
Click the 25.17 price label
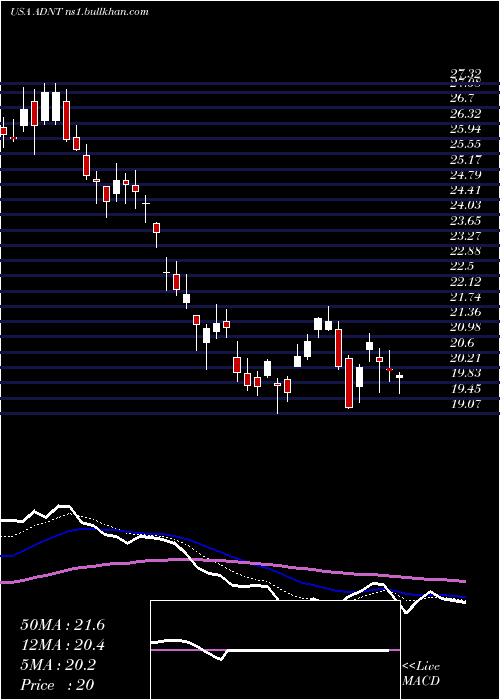[467, 159]
